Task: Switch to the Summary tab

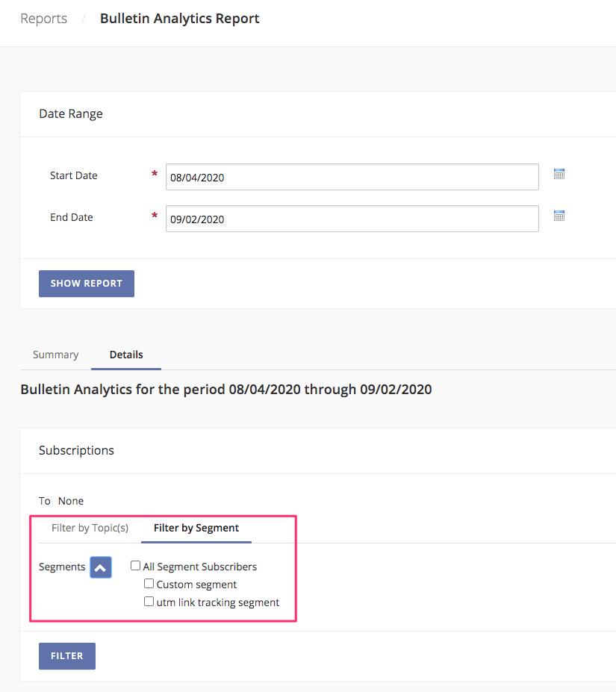Action: (55, 355)
